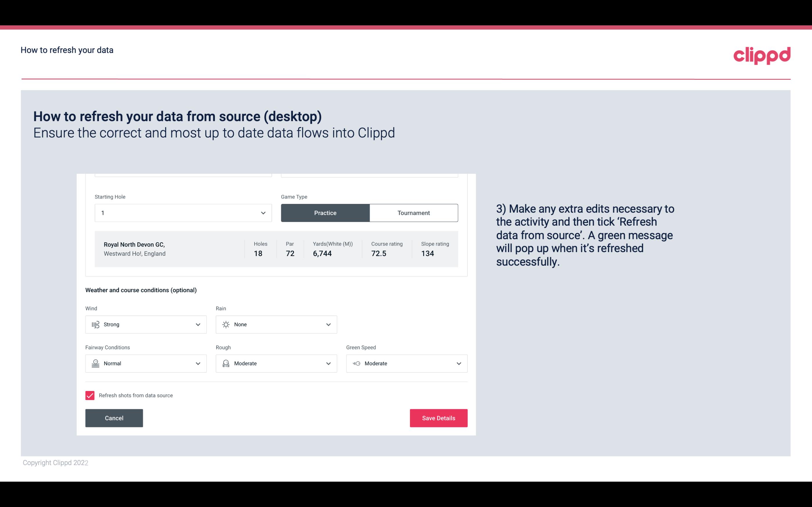The width and height of the screenshot is (812, 507).
Task: Click the rough condition icon
Action: click(x=225, y=363)
